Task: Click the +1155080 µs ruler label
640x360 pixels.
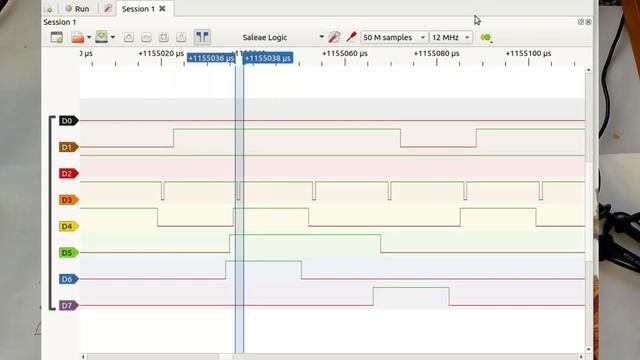Action: tap(437, 53)
